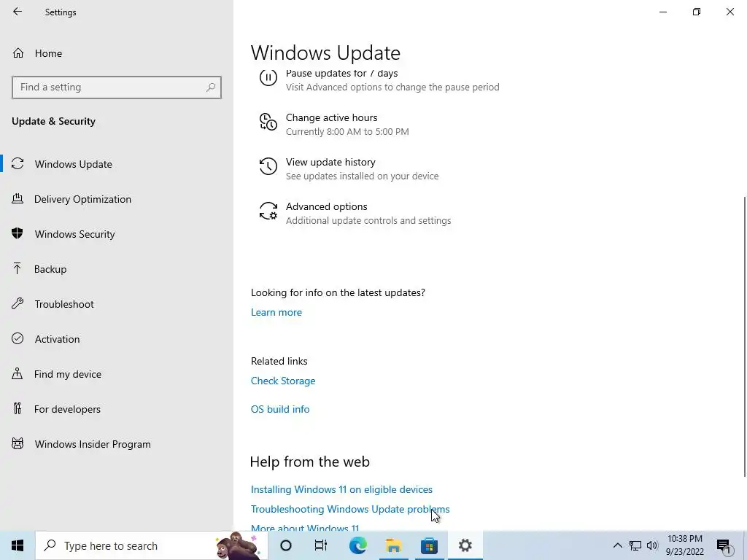Click the For developers tools icon
747x560 pixels.
tap(18, 408)
